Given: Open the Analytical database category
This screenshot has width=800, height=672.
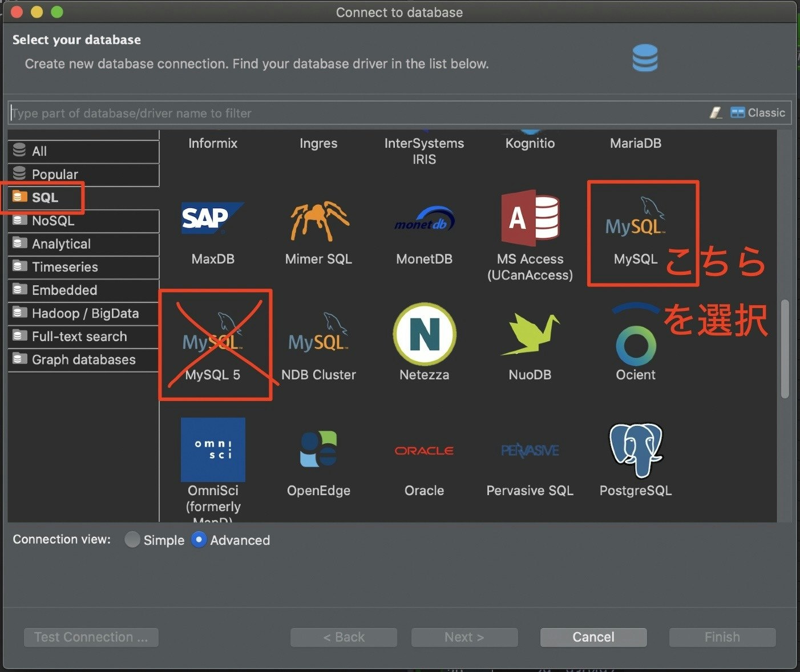Looking at the screenshot, I should [x=83, y=244].
